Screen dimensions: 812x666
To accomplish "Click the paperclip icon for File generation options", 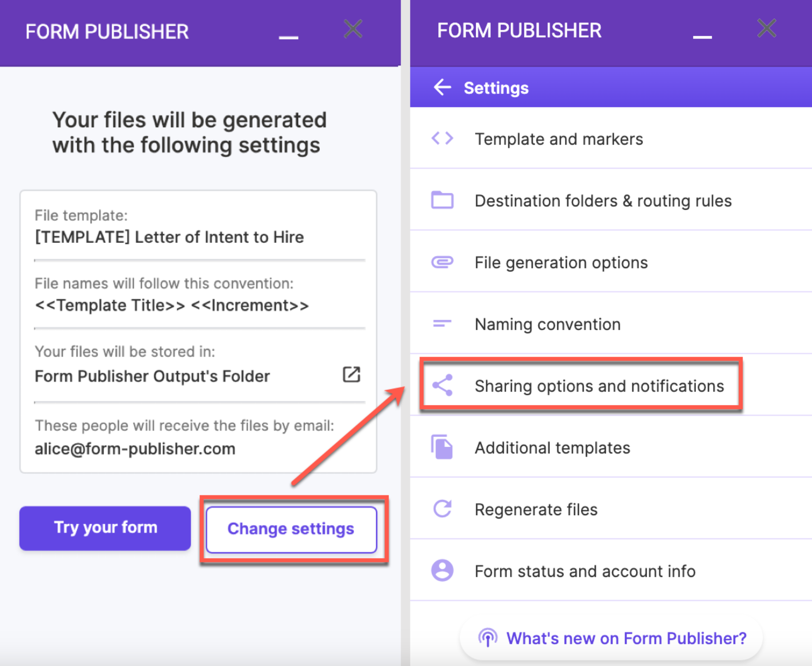I will tap(442, 262).
